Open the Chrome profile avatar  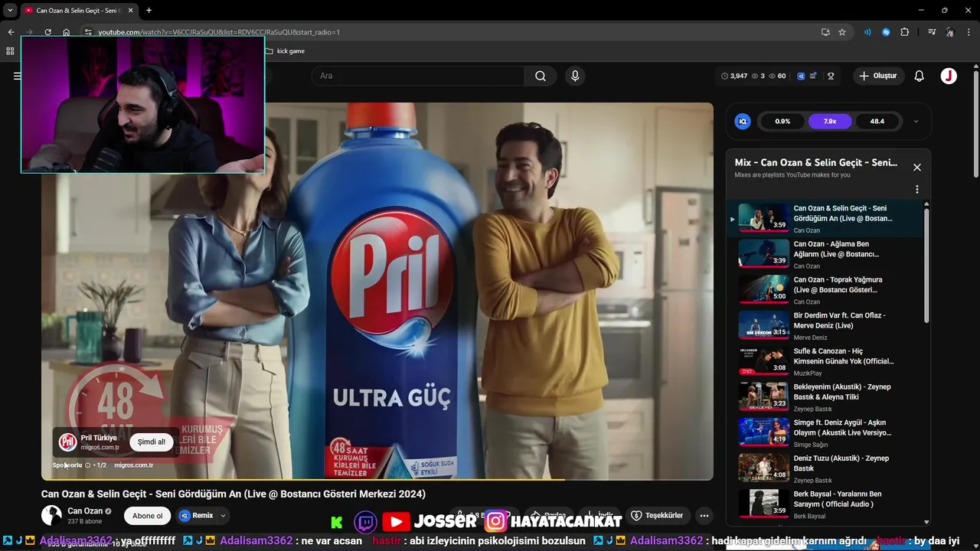tap(950, 32)
